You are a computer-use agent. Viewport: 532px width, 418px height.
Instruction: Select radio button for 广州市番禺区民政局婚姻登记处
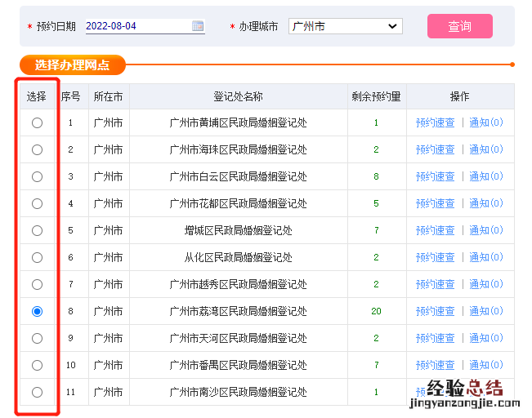(x=37, y=365)
